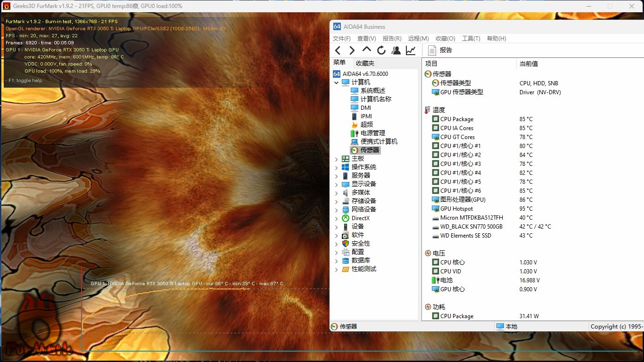Open the graph chart icon in AIDA64 toolbar
This screenshot has width=644, height=362.
pyautogui.click(x=411, y=50)
